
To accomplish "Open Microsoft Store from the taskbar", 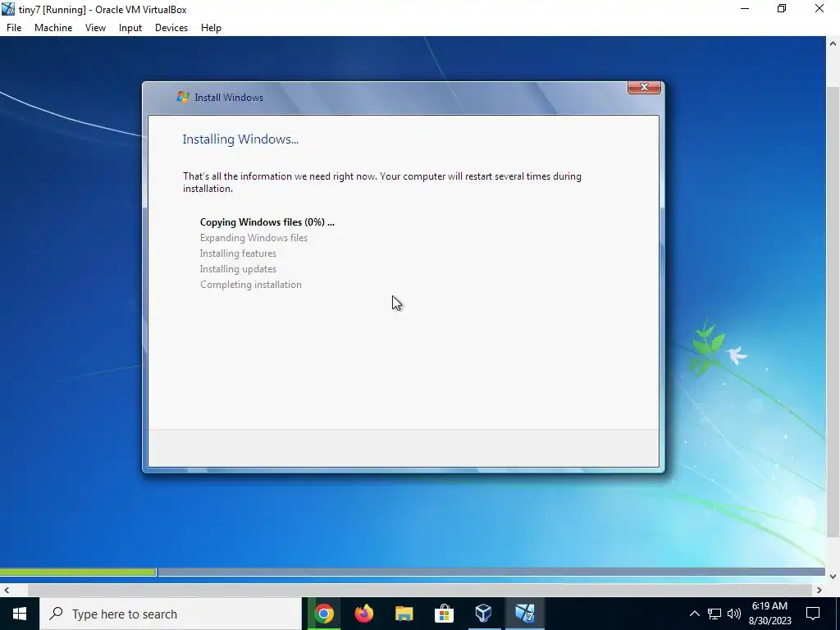I will point(444,614).
